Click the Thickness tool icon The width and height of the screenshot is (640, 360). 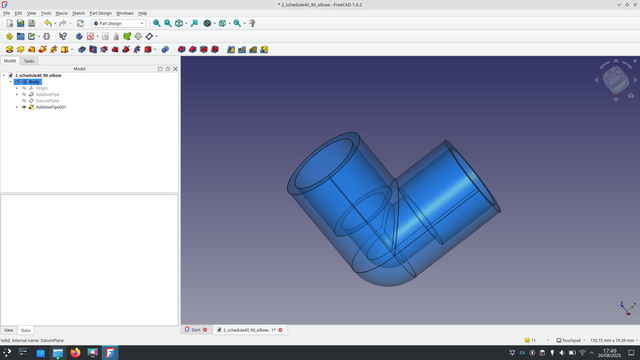(x=215, y=49)
